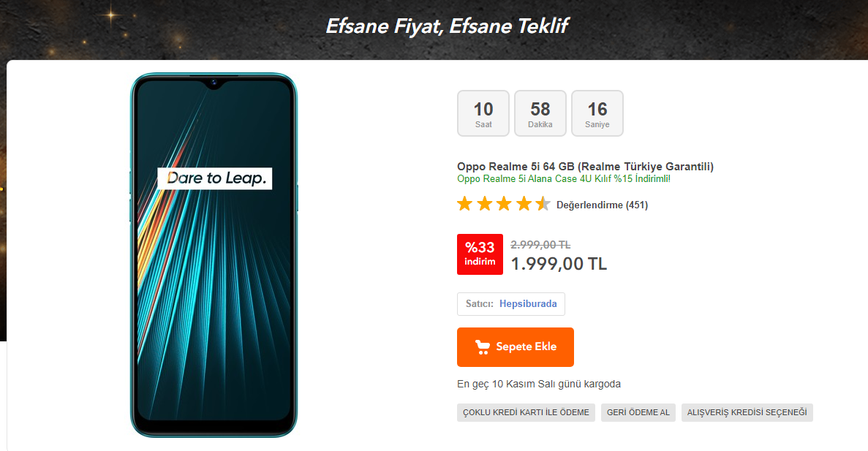Screen dimensions: 868x451
Task: Click the third rating star
Action: pyautogui.click(x=504, y=204)
